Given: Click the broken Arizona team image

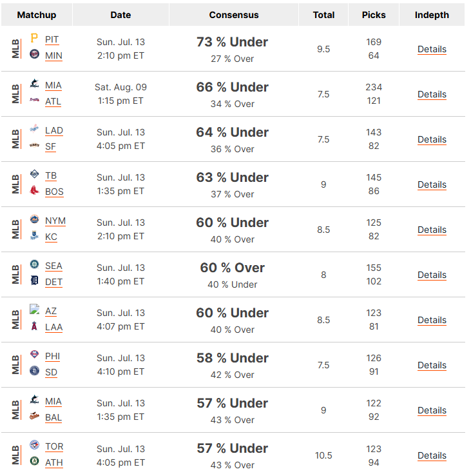Looking at the screenshot, I should pyautogui.click(x=34, y=310).
